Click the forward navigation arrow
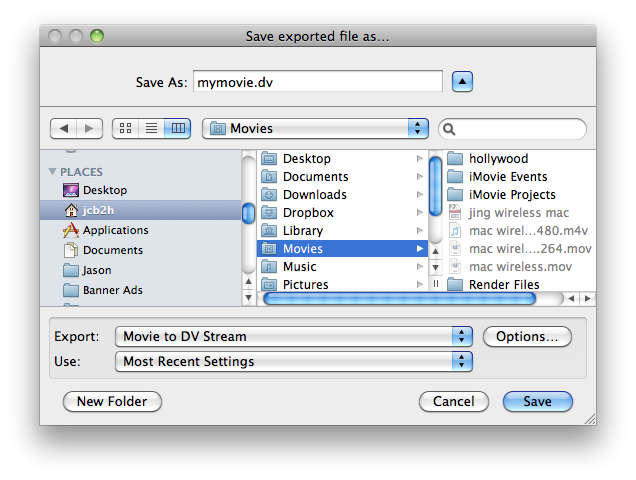The image size is (636, 480). point(89,129)
